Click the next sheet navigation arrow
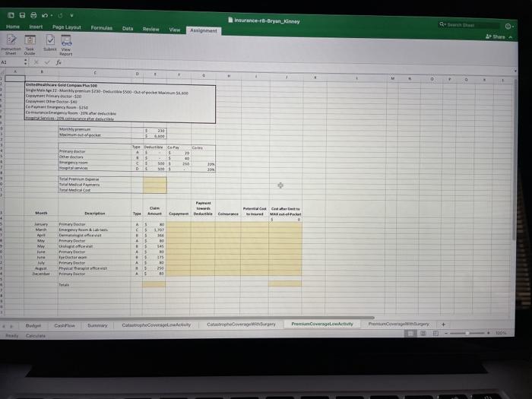The image size is (532, 399). click(x=11, y=326)
